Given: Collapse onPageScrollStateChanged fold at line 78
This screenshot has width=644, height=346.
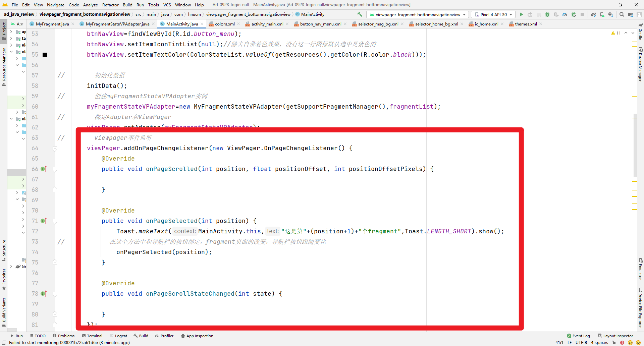Looking at the screenshot, I should point(55,294).
